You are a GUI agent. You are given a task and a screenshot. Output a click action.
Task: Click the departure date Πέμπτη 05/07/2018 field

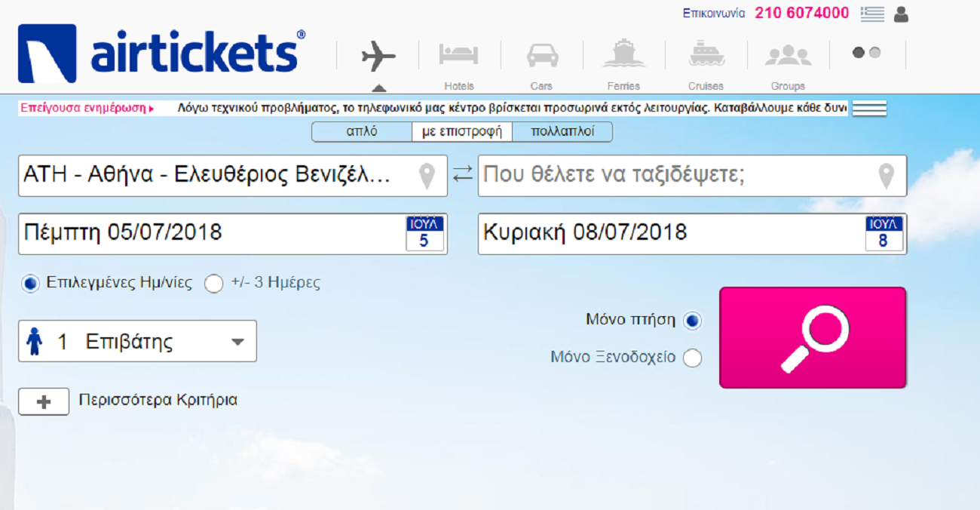(233, 234)
